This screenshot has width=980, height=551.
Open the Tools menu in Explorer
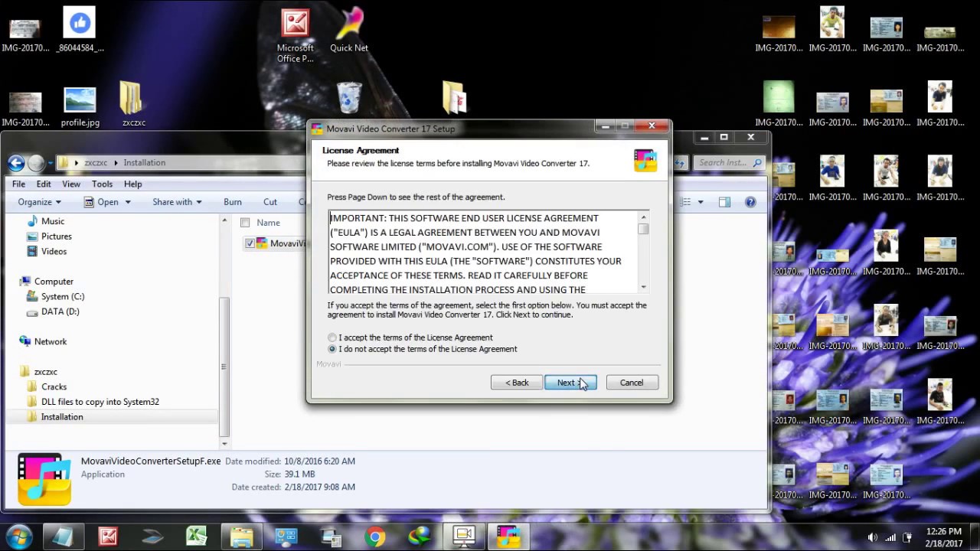coord(102,184)
